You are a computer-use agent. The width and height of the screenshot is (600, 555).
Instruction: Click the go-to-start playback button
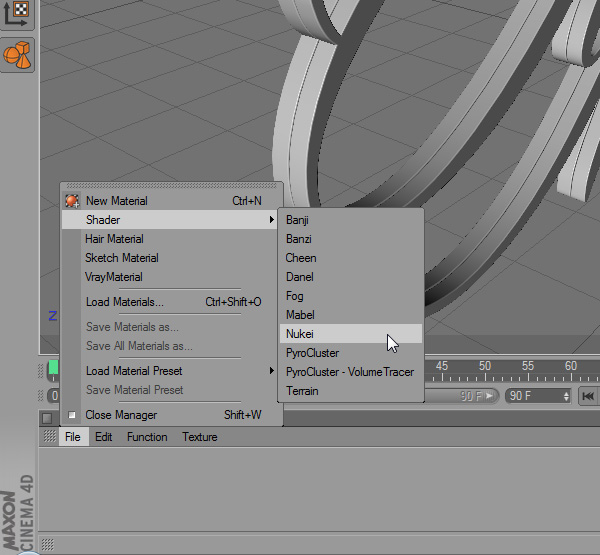[x=588, y=396]
